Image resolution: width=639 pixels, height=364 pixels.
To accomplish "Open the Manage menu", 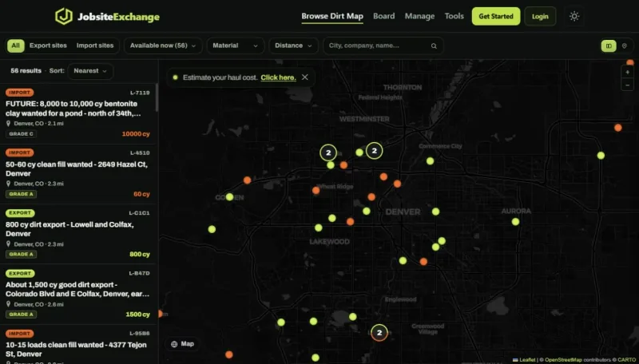I will 419,16.
